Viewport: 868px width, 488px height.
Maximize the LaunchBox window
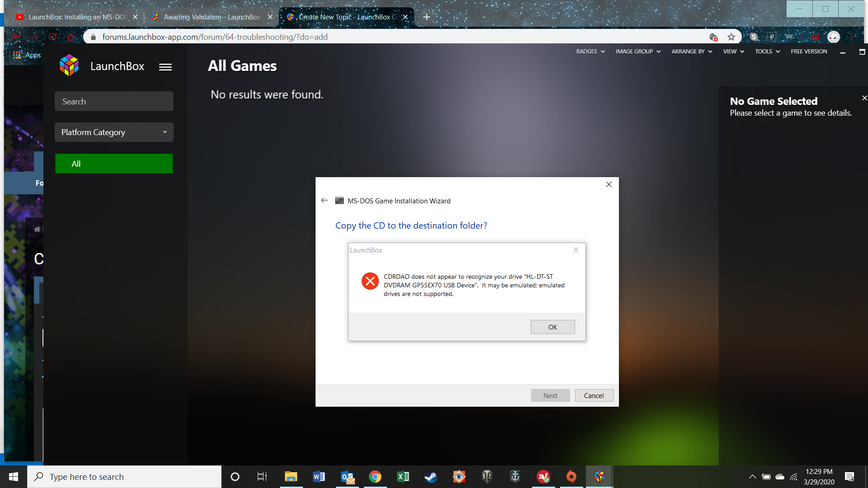[862, 52]
